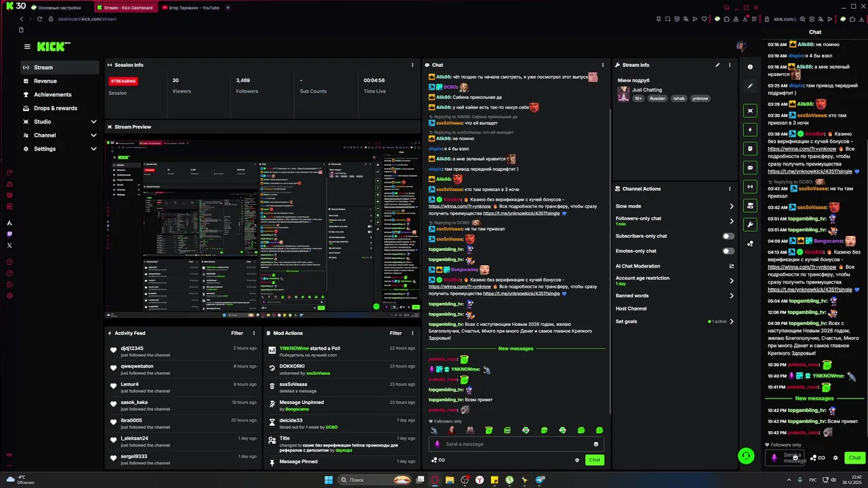Reload the page with the browser refresh button
Image resolution: width=868 pixels, height=488 pixels.
point(39,19)
